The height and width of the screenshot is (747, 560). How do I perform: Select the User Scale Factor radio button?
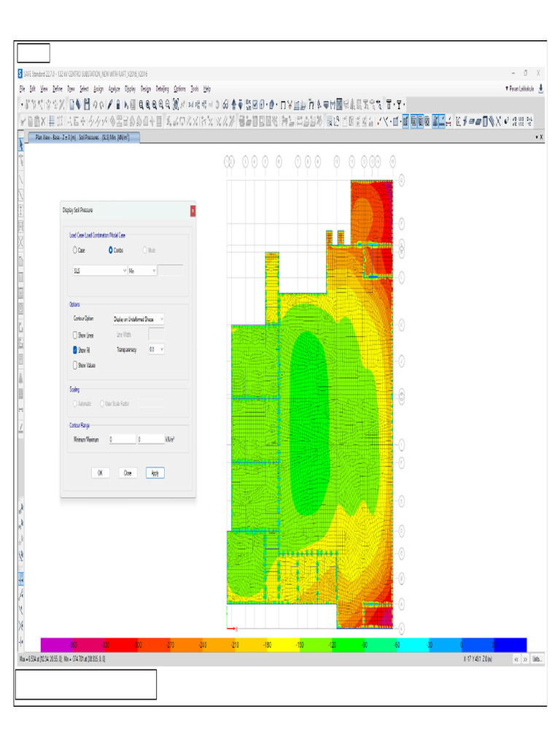tap(102, 403)
